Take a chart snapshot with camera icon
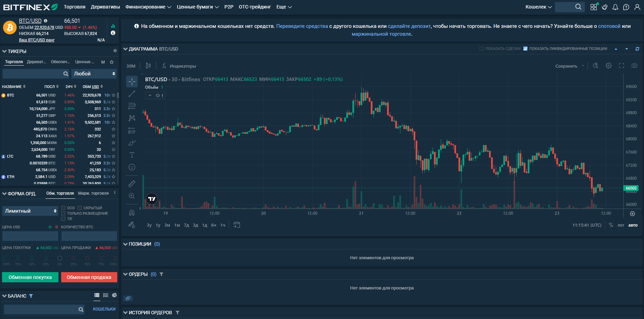 (634, 66)
